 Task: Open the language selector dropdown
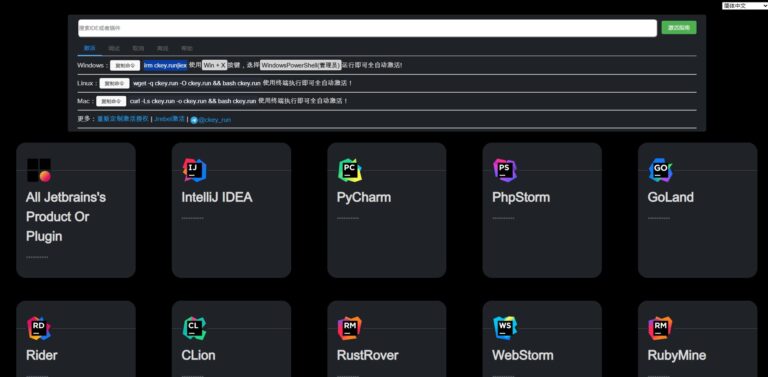point(744,5)
